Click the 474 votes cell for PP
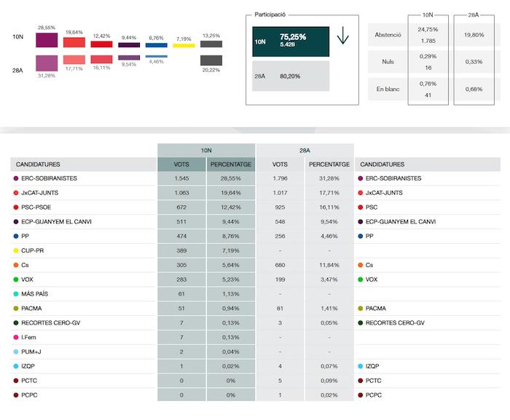This screenshot has width=510, height=420. (x=181, y=237)
